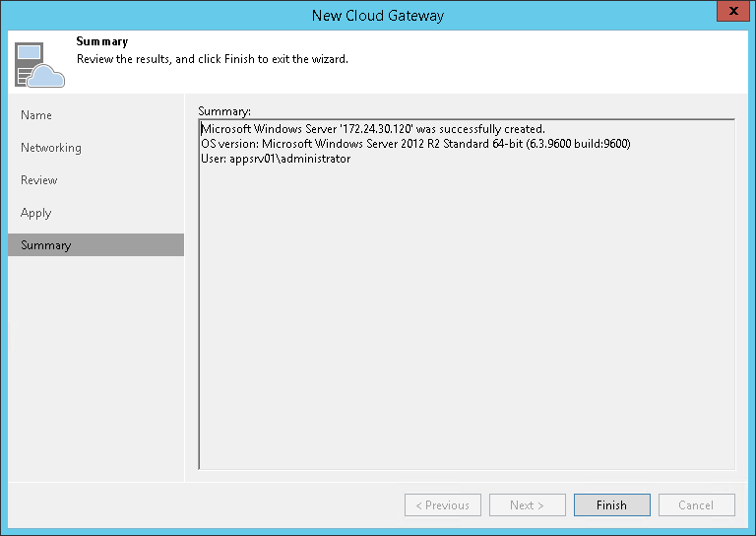Select the Review wizard step
Viewport: 756px width, 536px height.
point(39,180)
